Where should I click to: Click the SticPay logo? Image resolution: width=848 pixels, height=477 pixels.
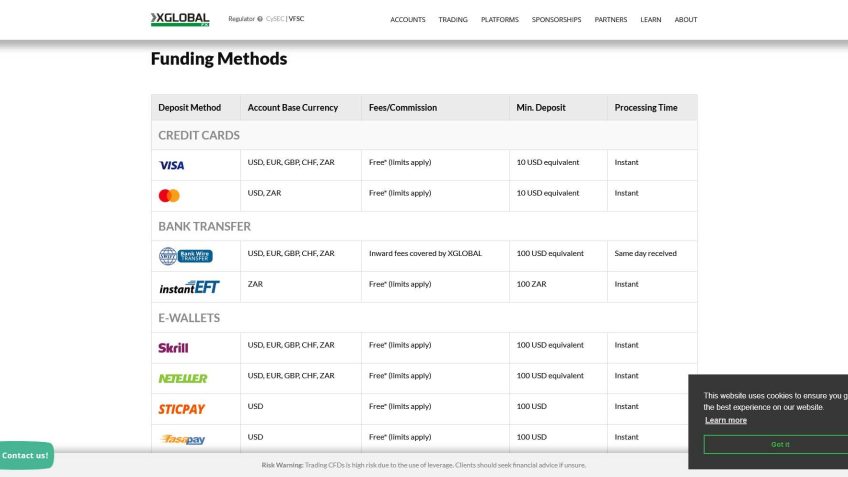coord(181,409)
